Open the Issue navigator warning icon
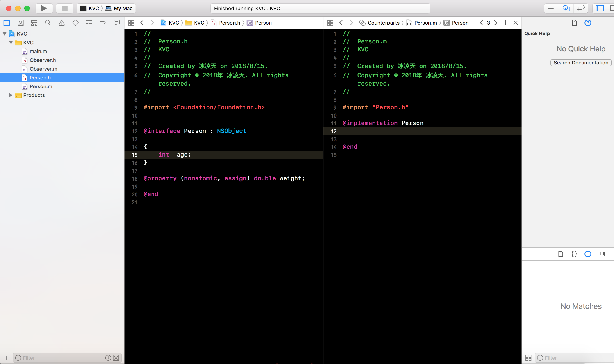This screenshot has height=364, width=614. [62, 23]
